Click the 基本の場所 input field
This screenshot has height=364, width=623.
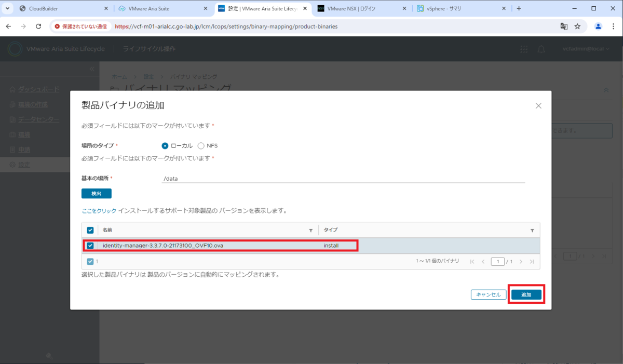pos(344,178)
